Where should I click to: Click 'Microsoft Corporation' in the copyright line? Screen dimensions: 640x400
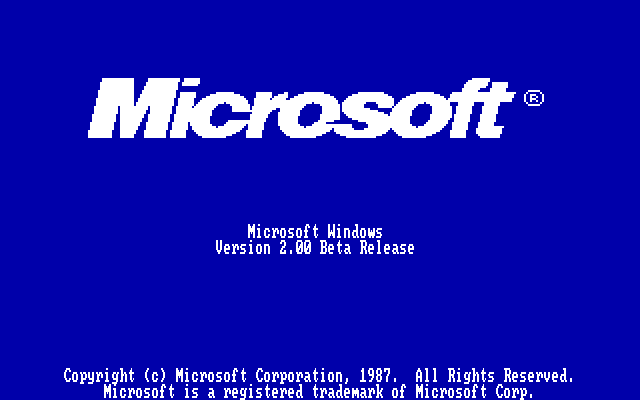pos(259,376)
